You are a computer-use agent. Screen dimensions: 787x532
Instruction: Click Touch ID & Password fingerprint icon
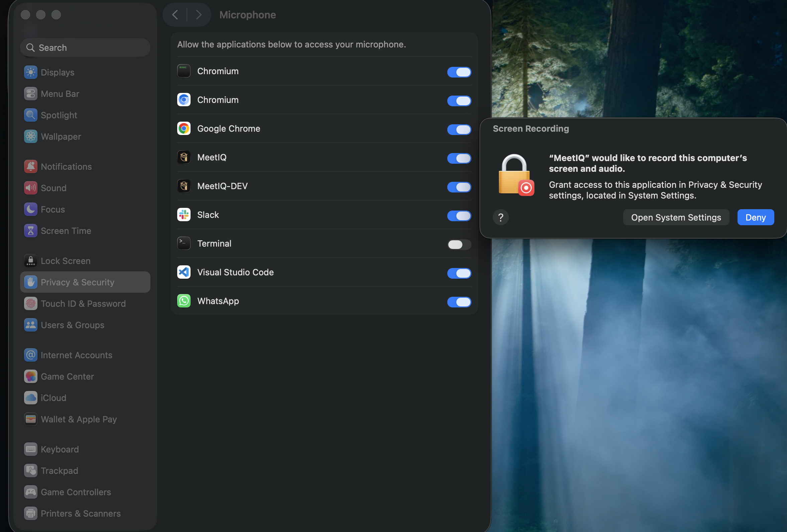30,303
